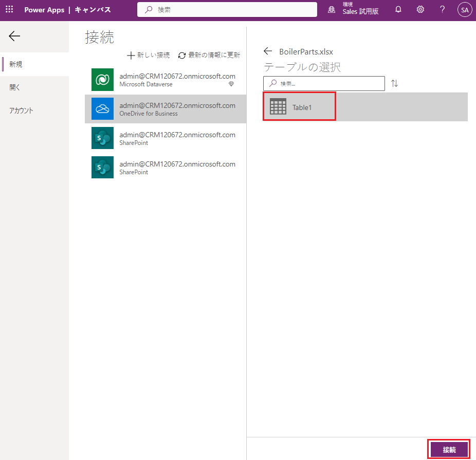Click the 新しい接続 button
This screenshot has height=460, width=476.
[148, 55]
